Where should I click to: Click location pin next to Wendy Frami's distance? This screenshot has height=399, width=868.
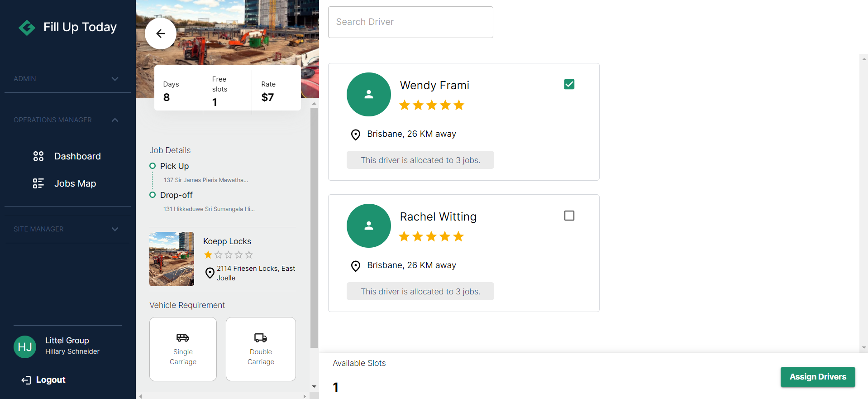click(x=356, y=135)
